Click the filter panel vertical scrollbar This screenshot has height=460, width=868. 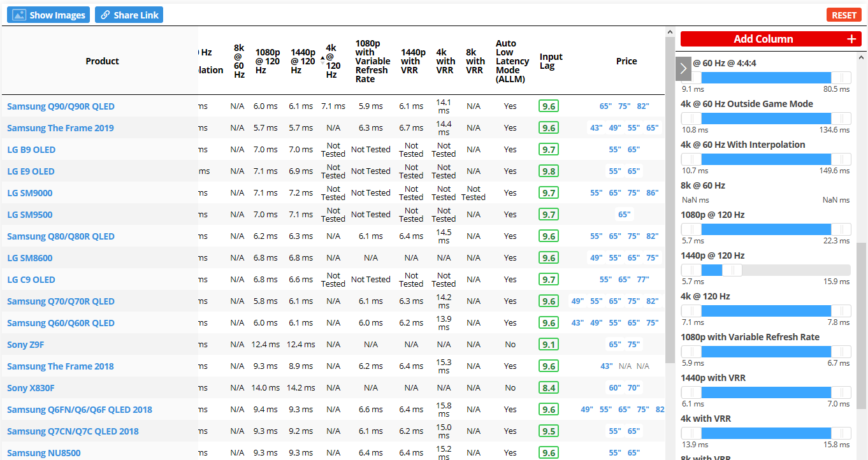pos(861,325)
